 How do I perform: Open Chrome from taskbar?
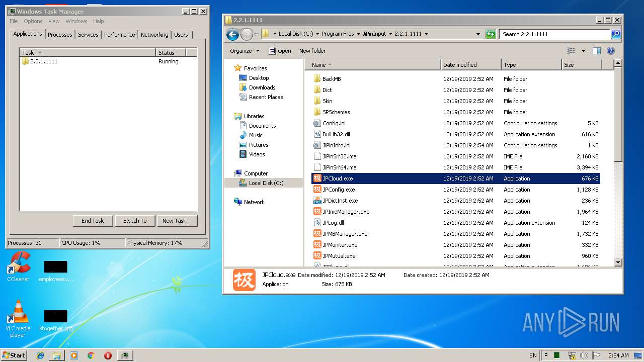click(x=91, y=355)
